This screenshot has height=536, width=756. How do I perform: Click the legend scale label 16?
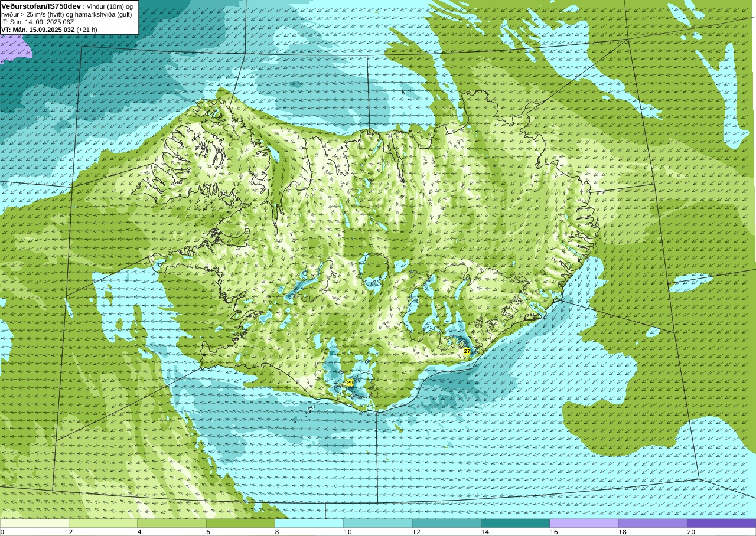(553, 532)
